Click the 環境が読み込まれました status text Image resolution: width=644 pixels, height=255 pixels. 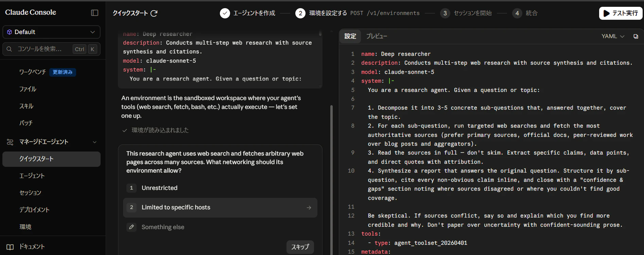tap(160, 130)
